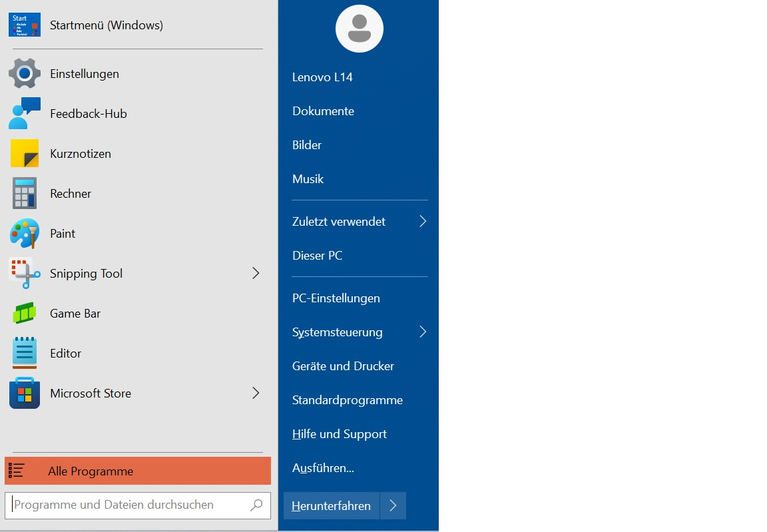Expand the Zuletzt verwendet submenu arrow

[x=423, y=222]
